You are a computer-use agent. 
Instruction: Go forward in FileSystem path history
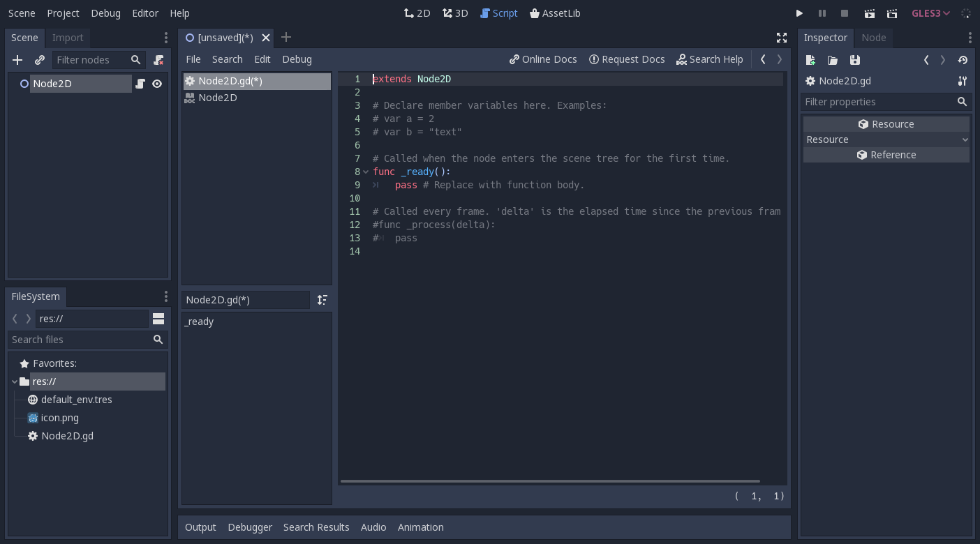[29, 319]
